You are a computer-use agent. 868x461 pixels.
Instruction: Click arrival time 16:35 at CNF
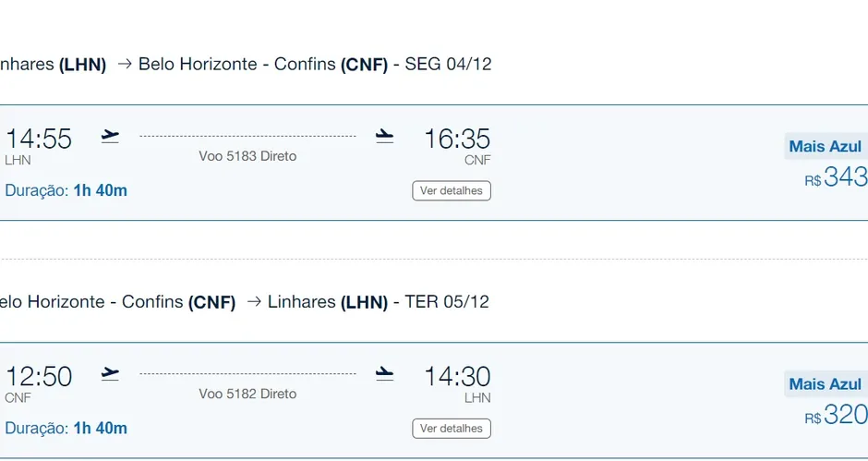(x=457, y=139)
